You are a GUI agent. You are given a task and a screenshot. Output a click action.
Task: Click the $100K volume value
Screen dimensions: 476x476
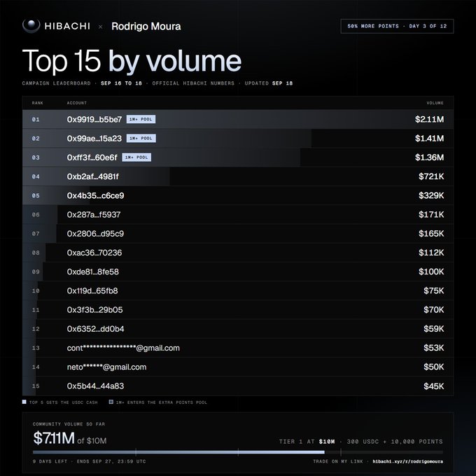coord(431,272)
